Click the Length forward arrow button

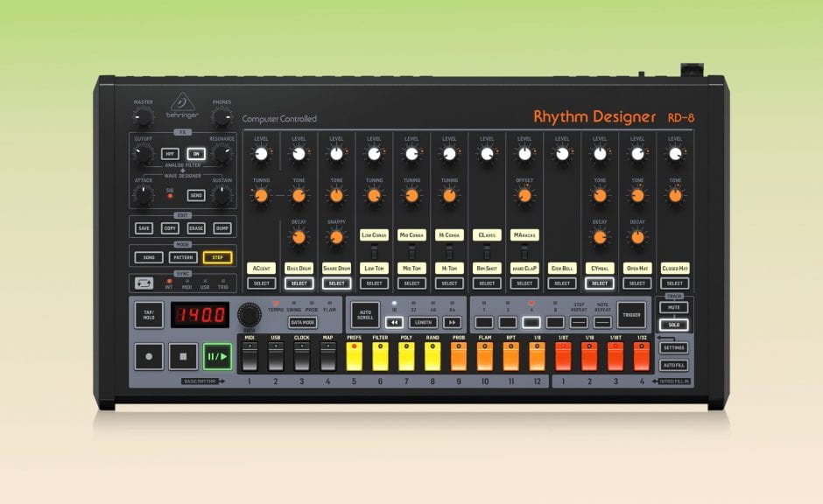tap(451, 322)
